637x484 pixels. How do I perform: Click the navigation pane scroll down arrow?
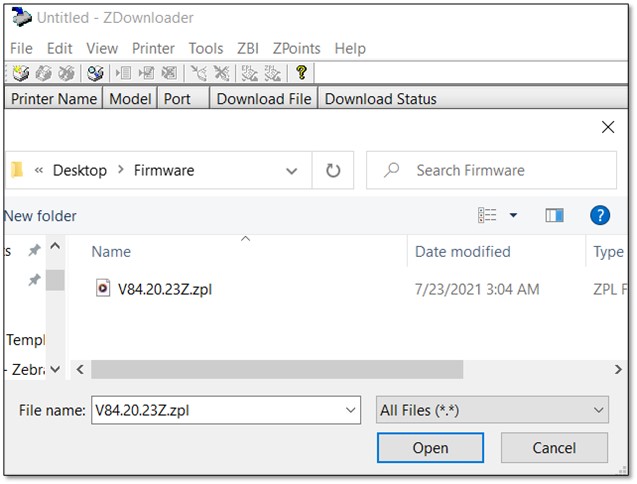tap(55, 369)
